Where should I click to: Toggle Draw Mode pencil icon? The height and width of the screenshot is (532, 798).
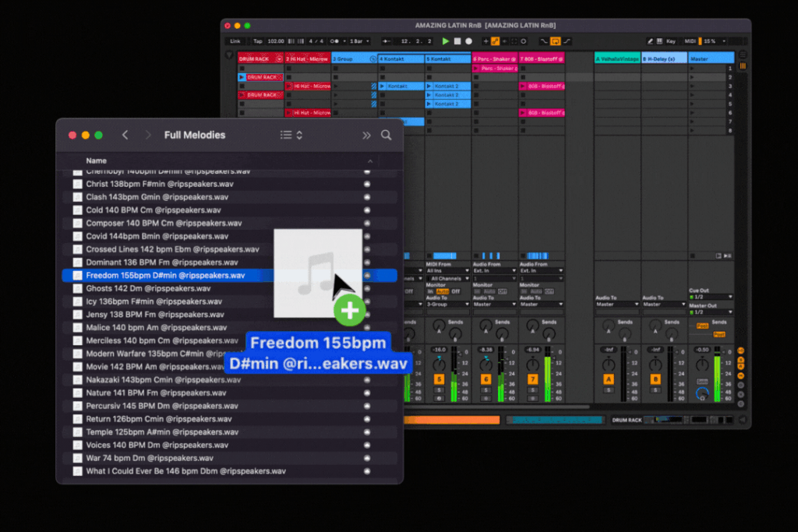650,41
